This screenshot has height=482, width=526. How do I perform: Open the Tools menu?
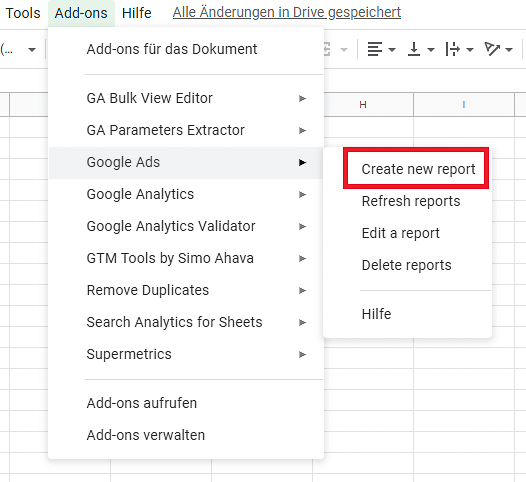[x=23, y=13]
